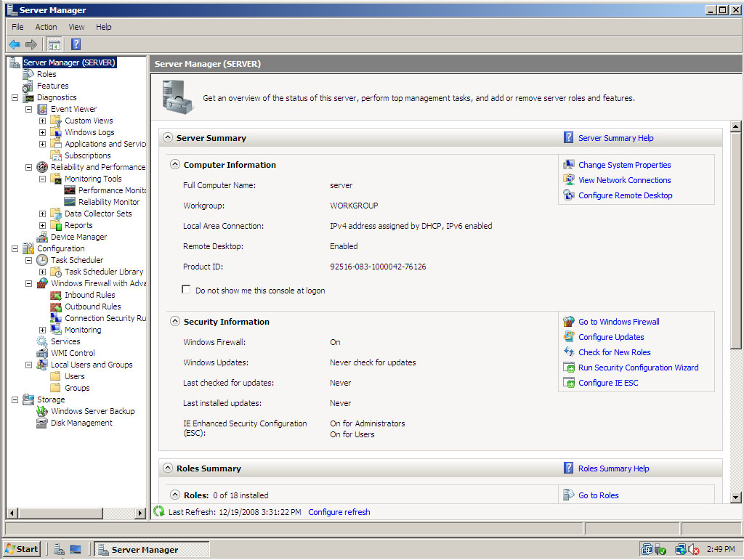The height and width of the screenshot is (560, 744).
Task: Open the View menu
Action: (x=76, y=27)
